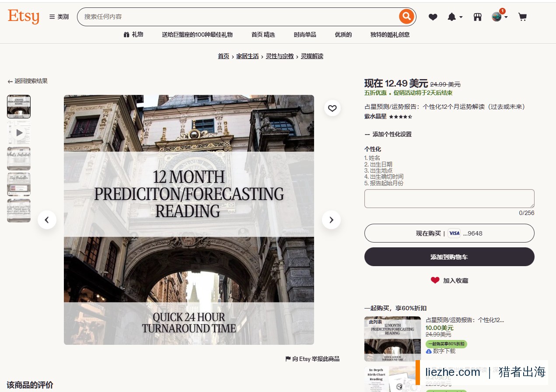Collapse 添加个性化设置 section
Image resolution: width=556 pixels, height=392 pixels.
point(388,135)
